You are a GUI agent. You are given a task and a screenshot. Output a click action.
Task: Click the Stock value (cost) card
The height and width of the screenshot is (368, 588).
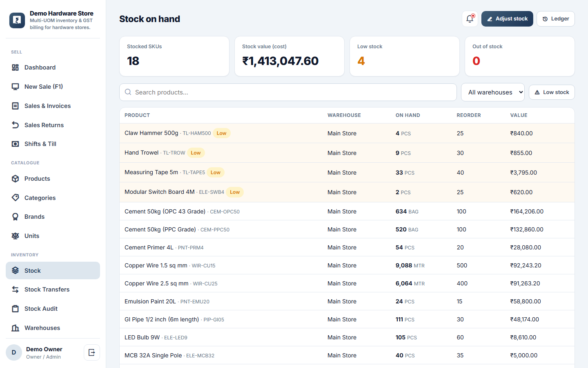[x=290, y=56]
